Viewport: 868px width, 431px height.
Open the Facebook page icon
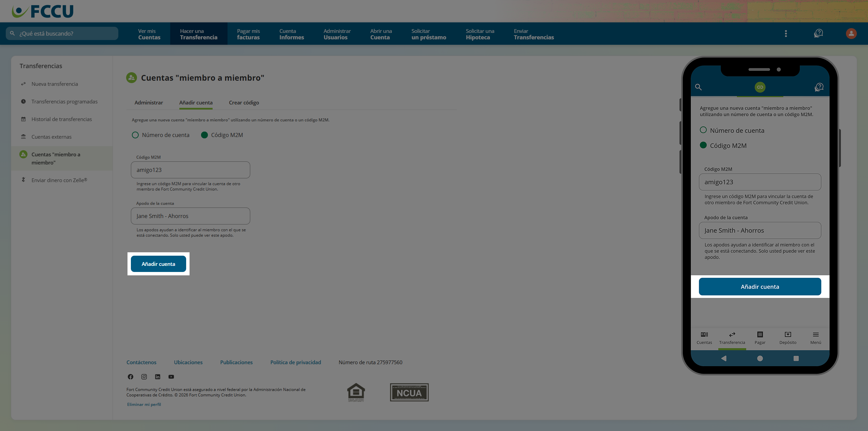131,377
